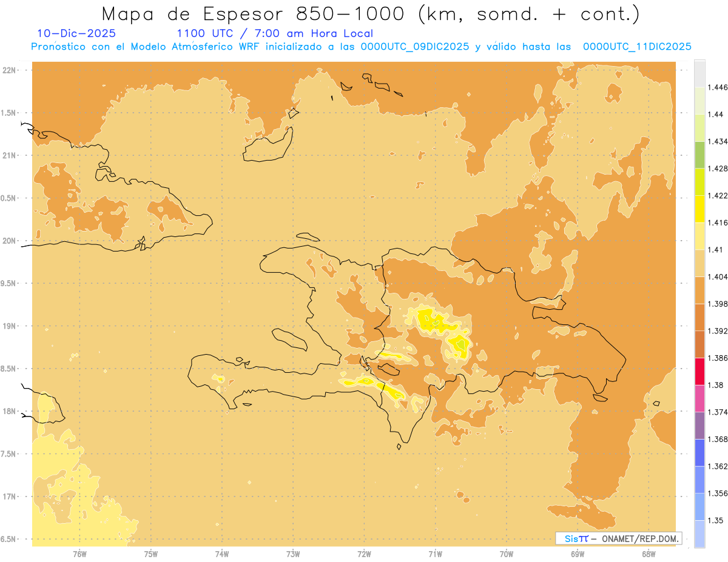Pick the pale yellow swatch between 1.416 and 1.41
This screenshot has width=728, height=562.
[699, 236]
